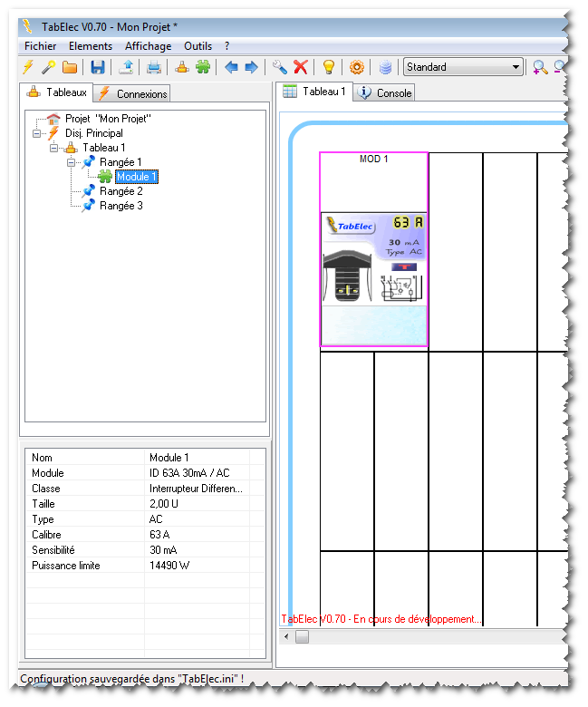This screenshot has width=588, height=707.
Task: Select Tableau 1 in the project tree
Action: tap(104, 148)
